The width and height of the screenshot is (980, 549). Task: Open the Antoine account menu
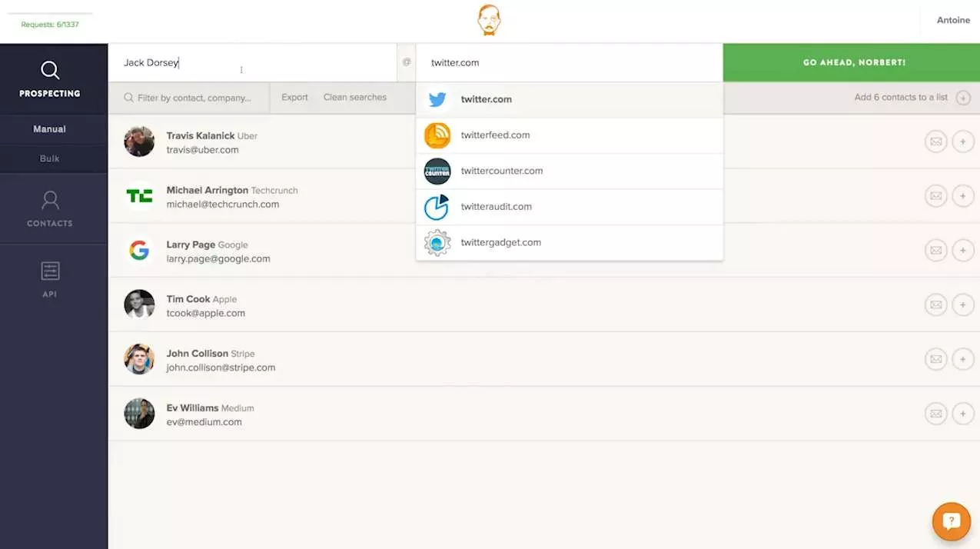953,20
